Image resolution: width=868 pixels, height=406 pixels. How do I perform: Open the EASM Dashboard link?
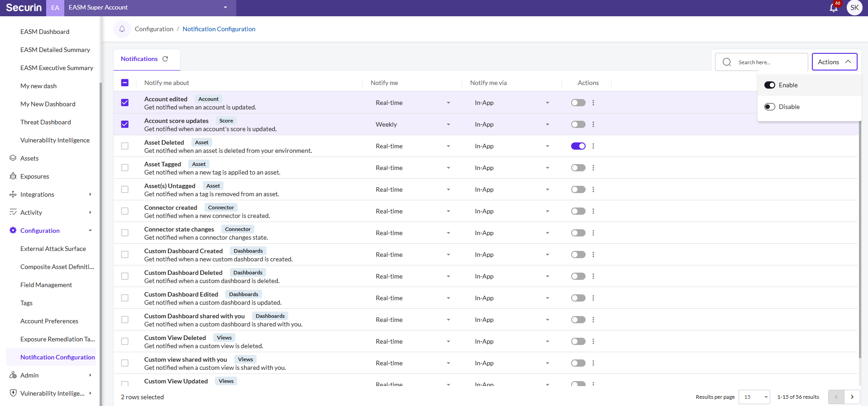[45, 32]
